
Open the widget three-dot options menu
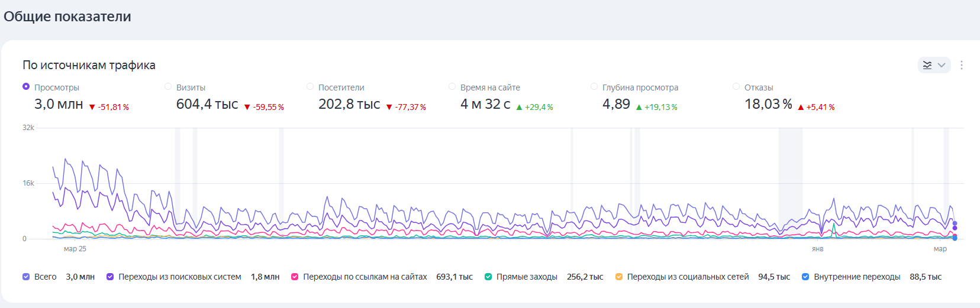coord(962,65)
